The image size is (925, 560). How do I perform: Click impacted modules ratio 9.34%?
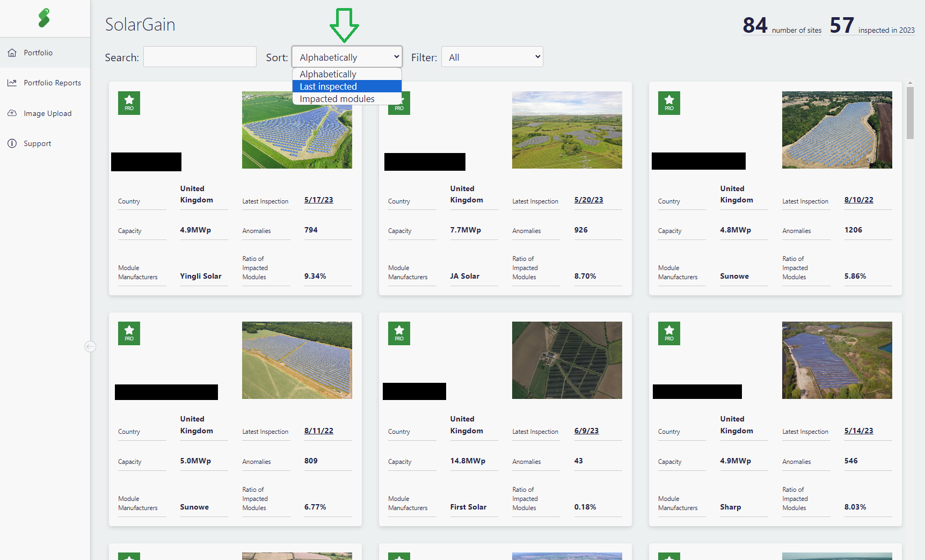315,276
